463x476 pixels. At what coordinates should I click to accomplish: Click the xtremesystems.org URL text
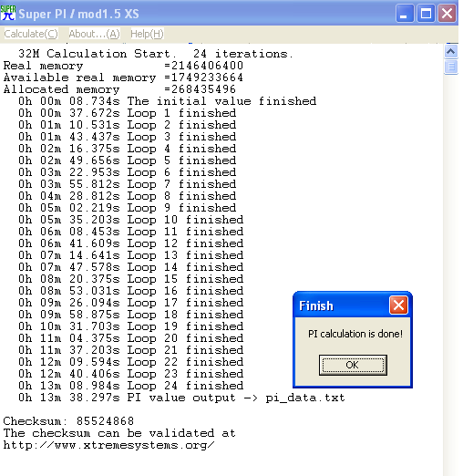108,445
